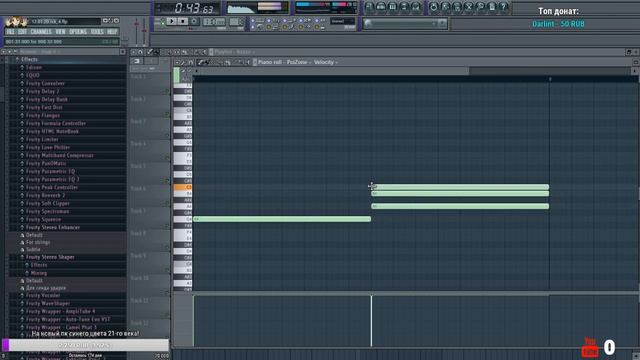Click the second round icon in top toolbar

[x=381, y=7]
